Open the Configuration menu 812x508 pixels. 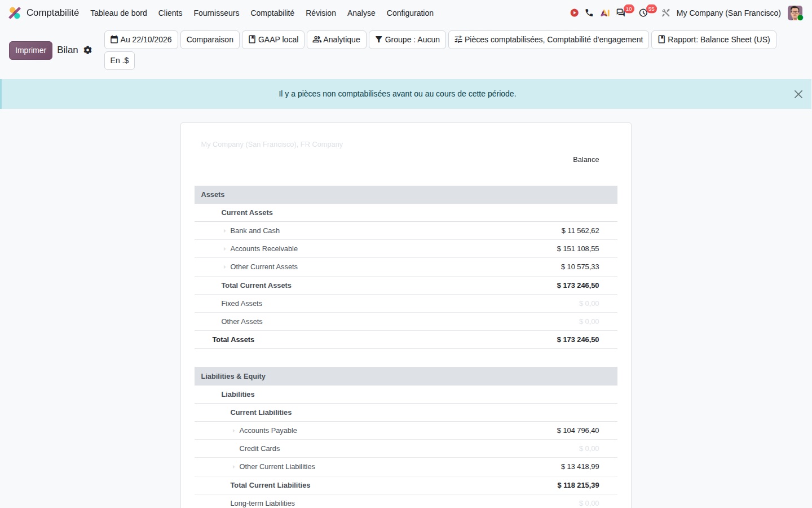(x=410, y=13)
